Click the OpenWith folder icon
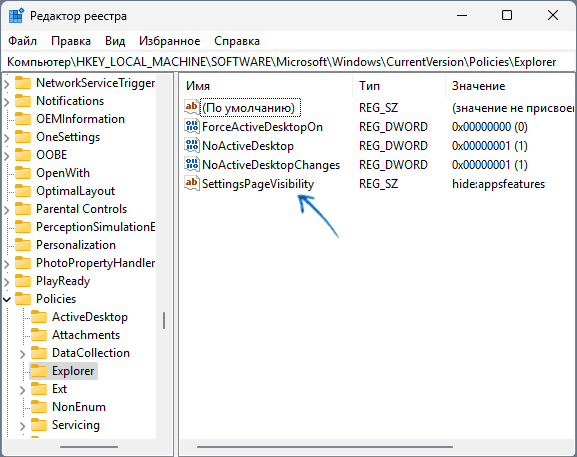This screenshot has width=577, height=457. point(23,173)
